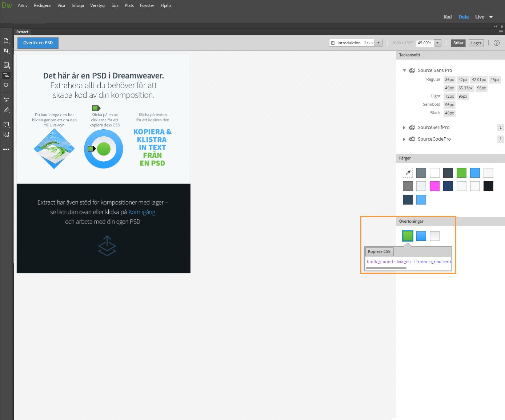This screenshot has height=420, width=505.
Task: Open the Infoga menu
Action: coord(78,5)
